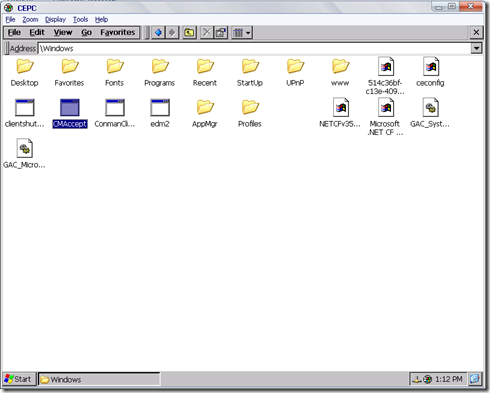
Task: Open the explorer Edit menu
Action: 37,32
